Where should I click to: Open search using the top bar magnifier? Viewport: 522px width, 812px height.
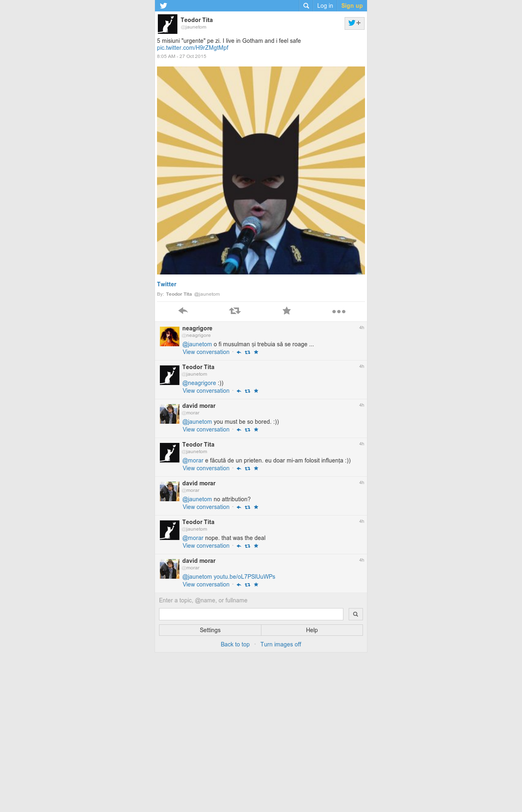pyautogui.click(x=306, y=6)
